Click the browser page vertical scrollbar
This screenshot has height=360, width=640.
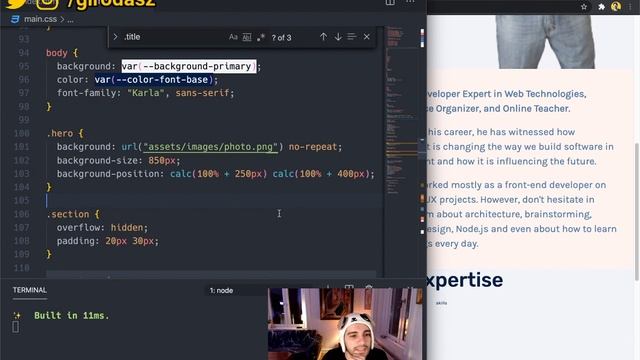coord(637,211)
